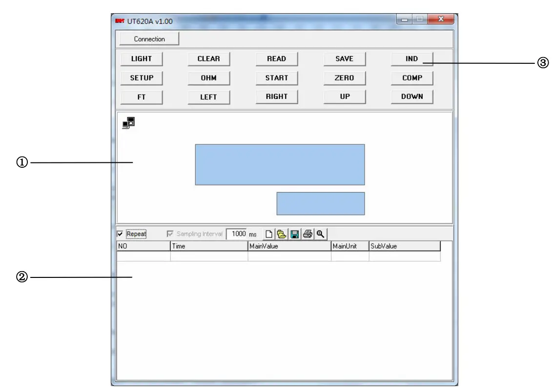
Task: Open meter setup with SETUP
Action: point(142,78)
